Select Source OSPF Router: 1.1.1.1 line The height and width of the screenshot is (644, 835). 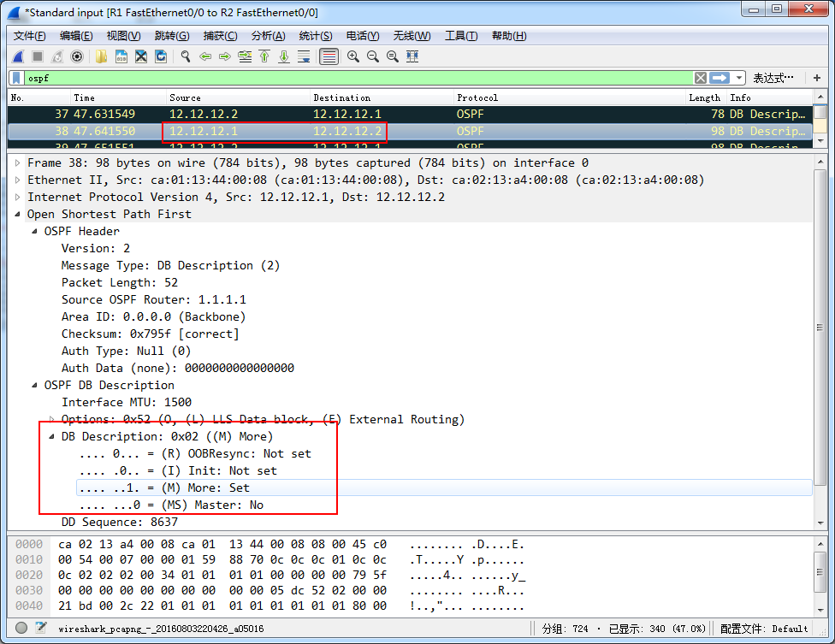pos(153,299)
